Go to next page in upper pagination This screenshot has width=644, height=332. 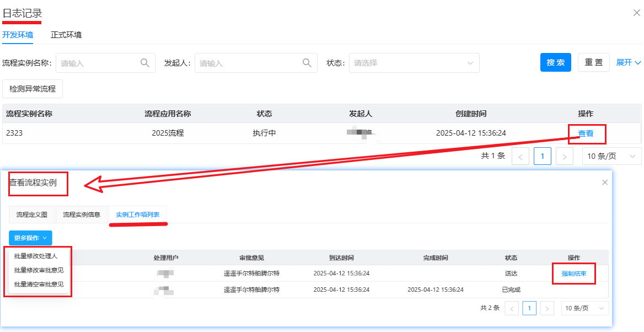click(564, 157)
